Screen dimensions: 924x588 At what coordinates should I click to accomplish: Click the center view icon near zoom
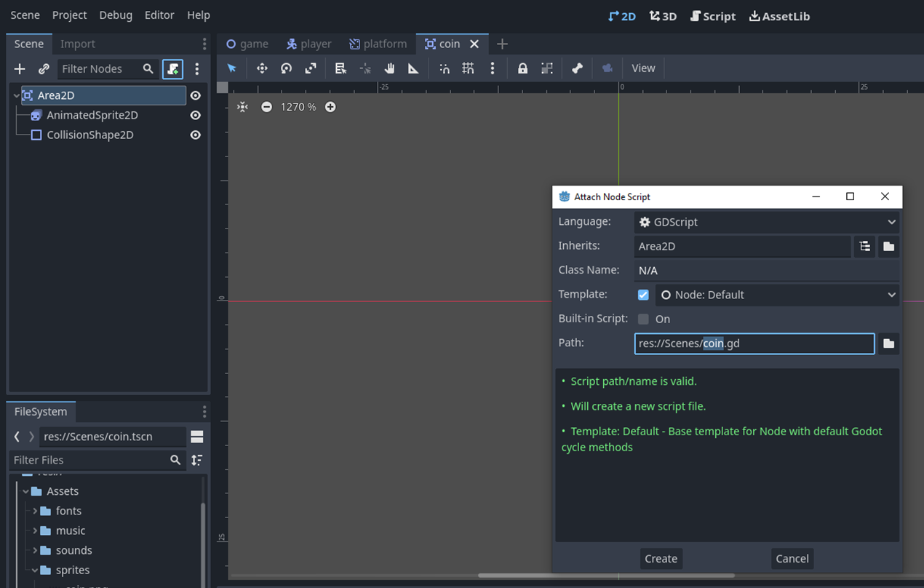coord(242,107)
